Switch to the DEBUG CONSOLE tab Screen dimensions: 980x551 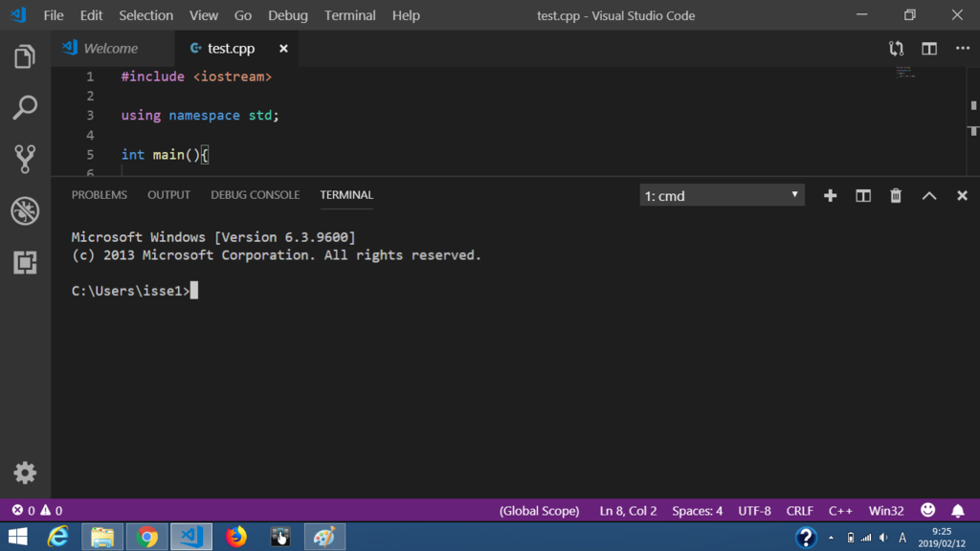point(255,195)
